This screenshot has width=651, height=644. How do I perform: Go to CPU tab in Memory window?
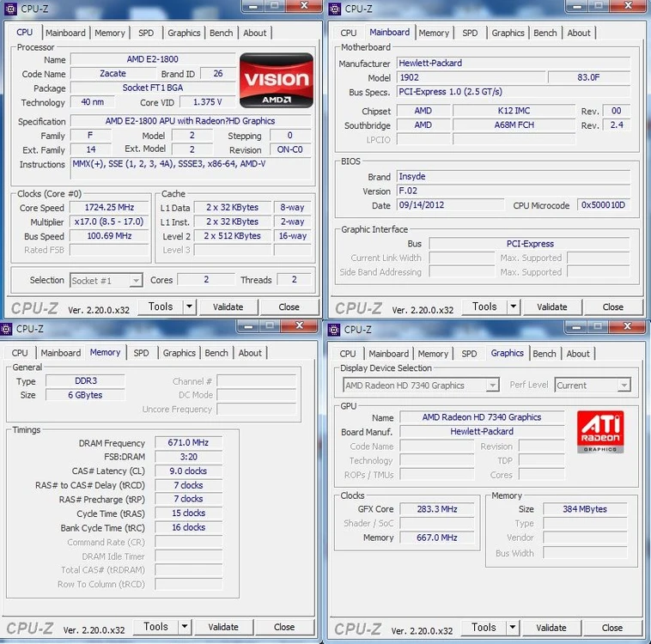click(x=20, y=353)
